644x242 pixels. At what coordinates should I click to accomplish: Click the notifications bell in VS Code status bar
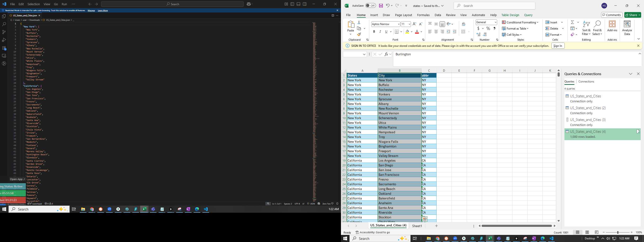click(x=337, y=203)
